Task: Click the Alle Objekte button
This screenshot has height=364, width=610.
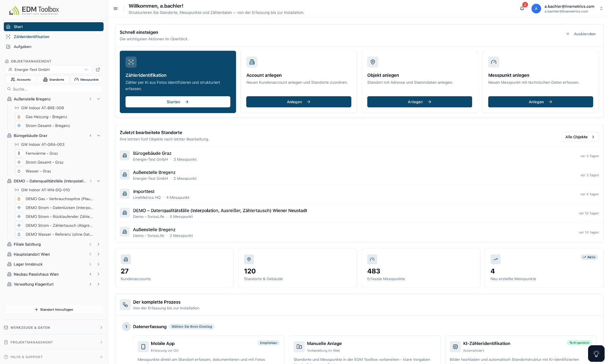Action: (x=580, y=137)
